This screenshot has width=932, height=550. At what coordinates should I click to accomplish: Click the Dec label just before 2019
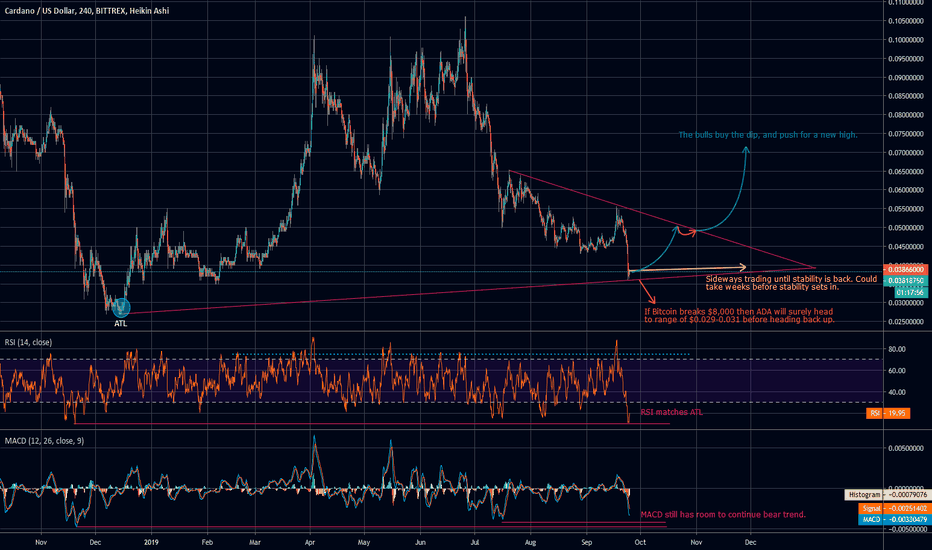coord(95,542)
